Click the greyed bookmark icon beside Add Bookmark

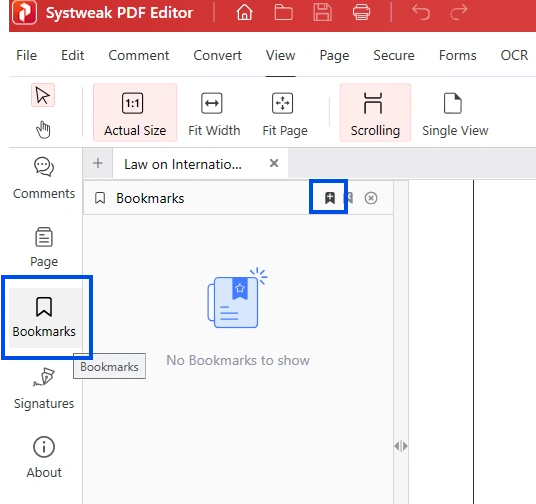(349, 198)
